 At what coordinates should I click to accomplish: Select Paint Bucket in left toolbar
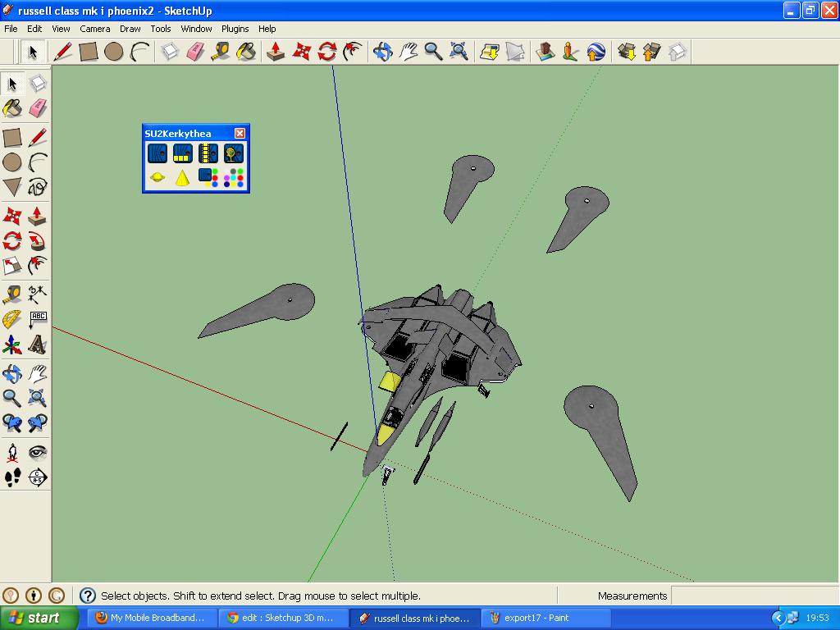click(11, 108)
